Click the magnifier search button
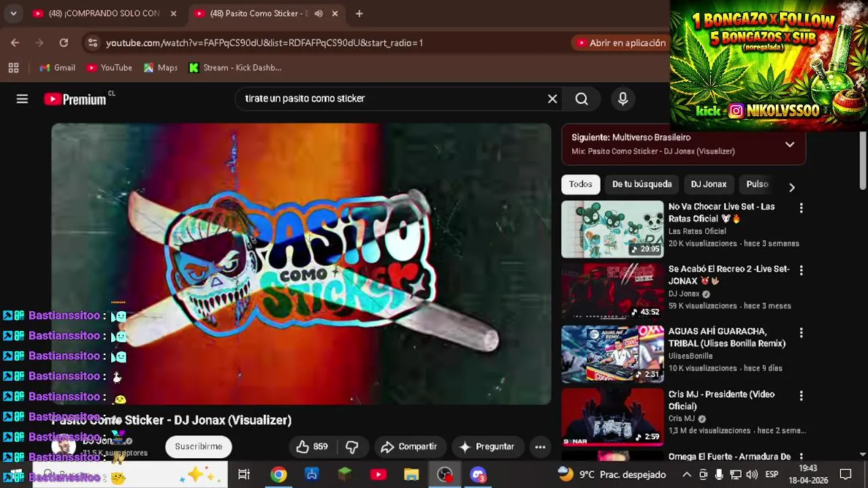The width and height of the screenshot is (868, 488). click(x=582, y=99)
